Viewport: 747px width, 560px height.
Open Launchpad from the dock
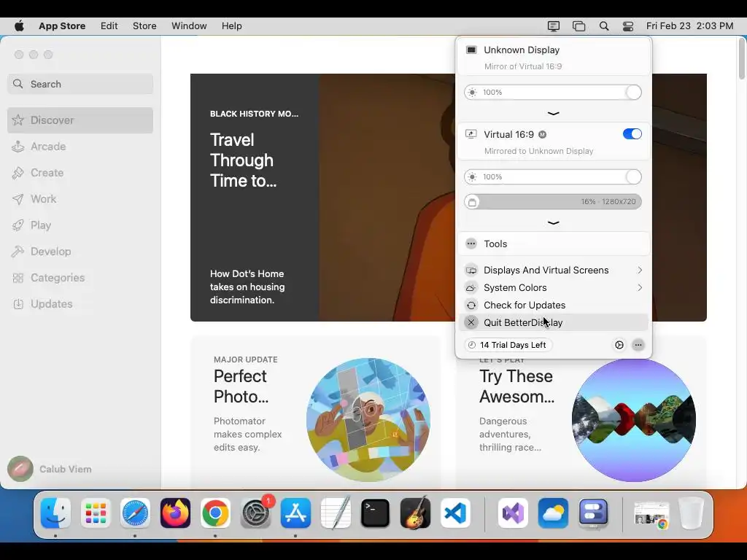click(96, 513)
